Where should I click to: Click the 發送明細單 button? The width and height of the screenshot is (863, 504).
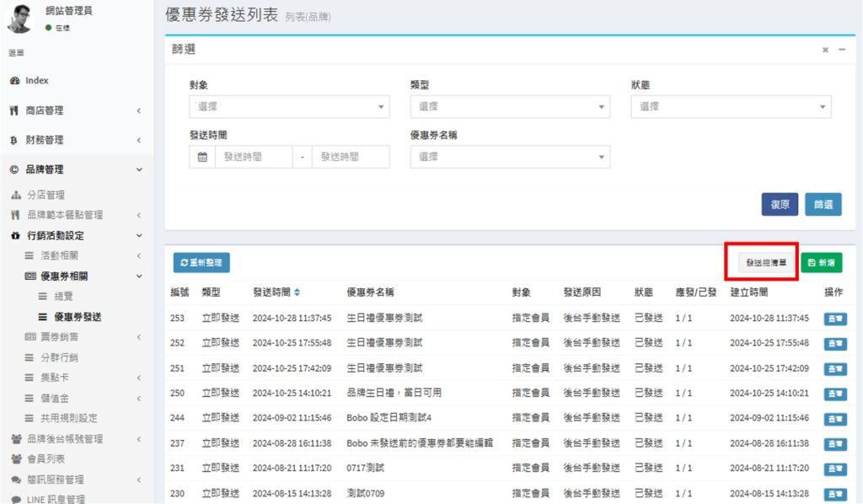coord(766,263)
